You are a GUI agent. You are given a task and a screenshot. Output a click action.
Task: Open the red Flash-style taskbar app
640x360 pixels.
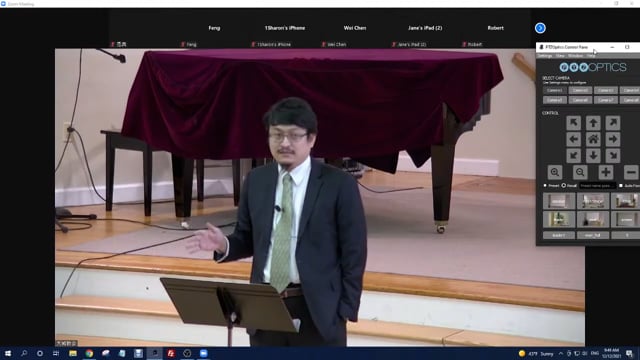tap(171, 353)
